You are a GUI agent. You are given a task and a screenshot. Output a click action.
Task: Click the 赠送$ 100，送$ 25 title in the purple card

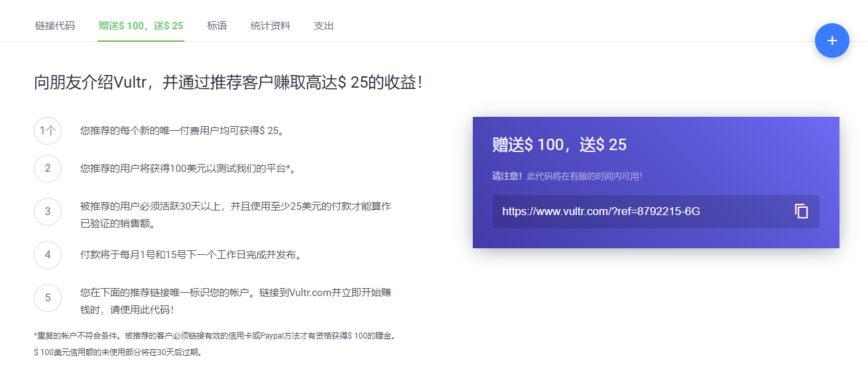[x=559, y=145]
